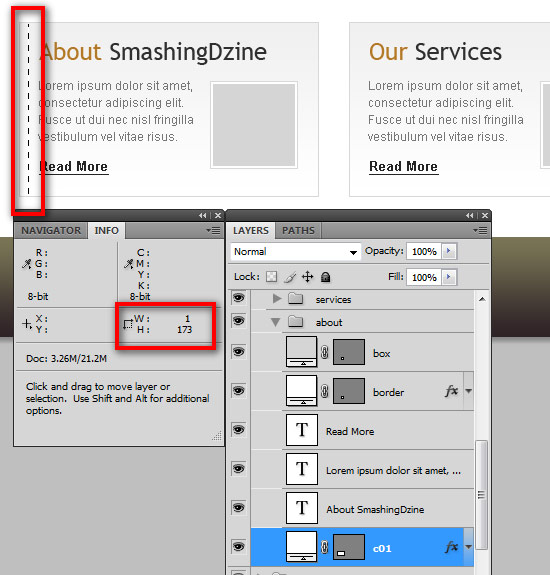The width and height of the screenshot is (550, 575).
Task: Collapse the about layer group
Action: [x=275, y=322]
